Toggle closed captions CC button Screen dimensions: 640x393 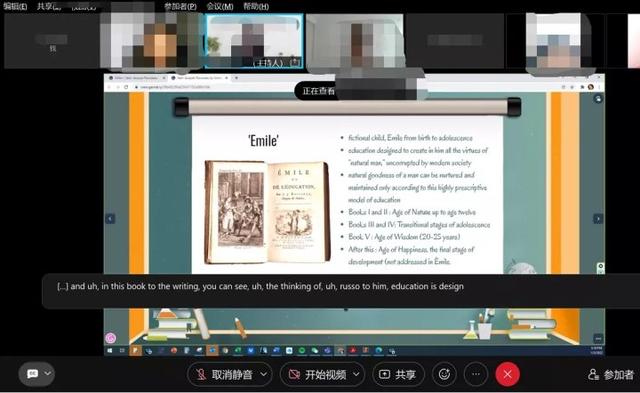click(x=32, y=374)
